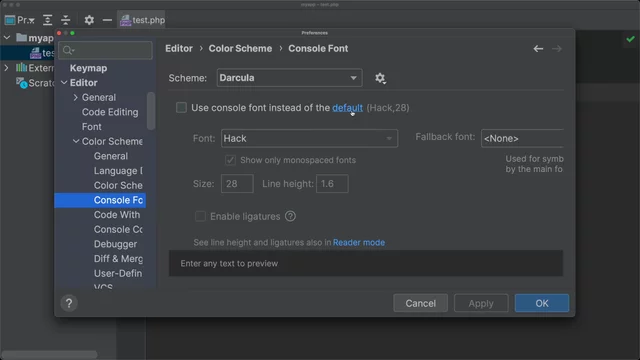Select Language Defaults under Color Scheme
This screenshot has width=640, height=360.
point(118,171)
